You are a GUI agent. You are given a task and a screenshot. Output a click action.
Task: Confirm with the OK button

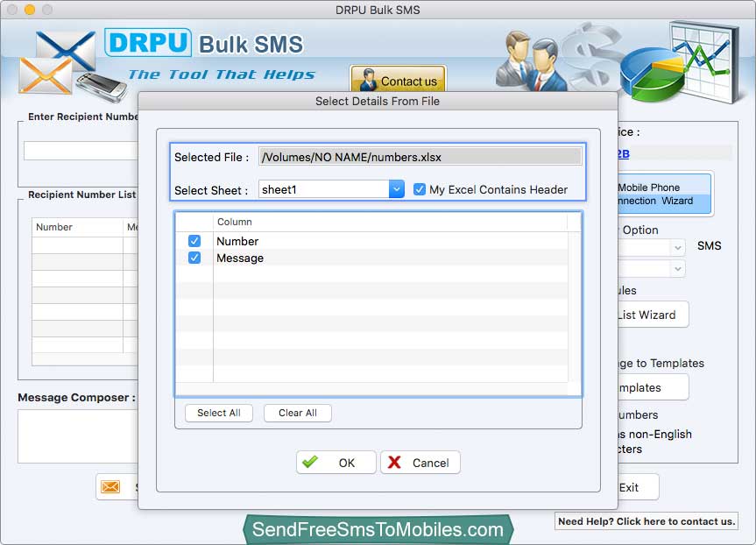336,463
